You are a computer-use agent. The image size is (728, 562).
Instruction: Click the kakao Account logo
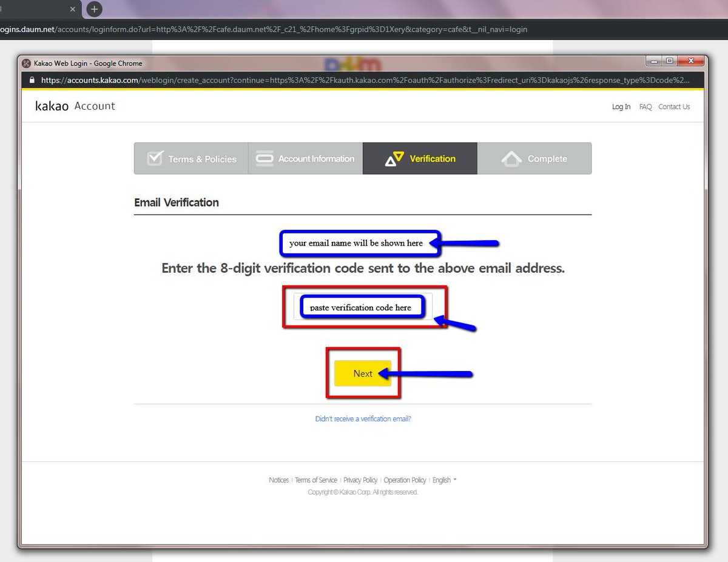[75, 106]
